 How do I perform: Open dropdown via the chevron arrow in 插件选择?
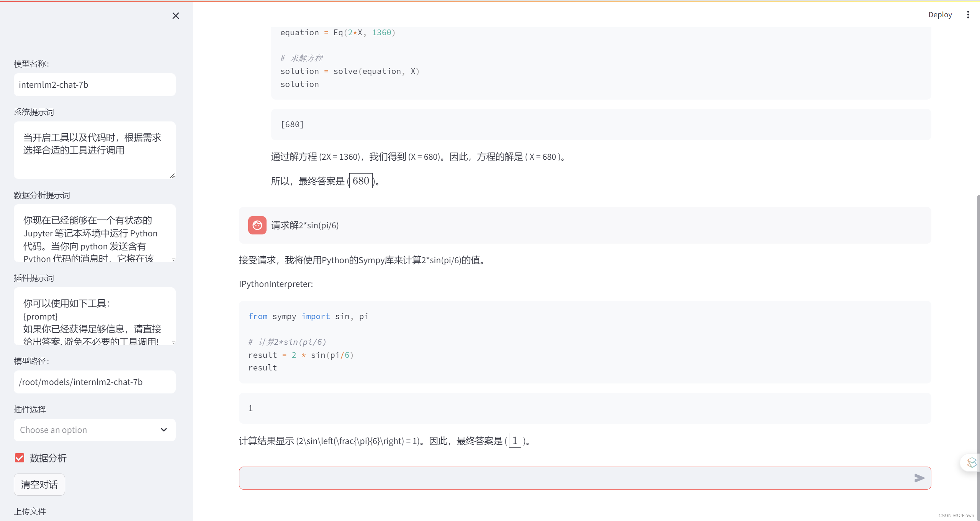164,430
